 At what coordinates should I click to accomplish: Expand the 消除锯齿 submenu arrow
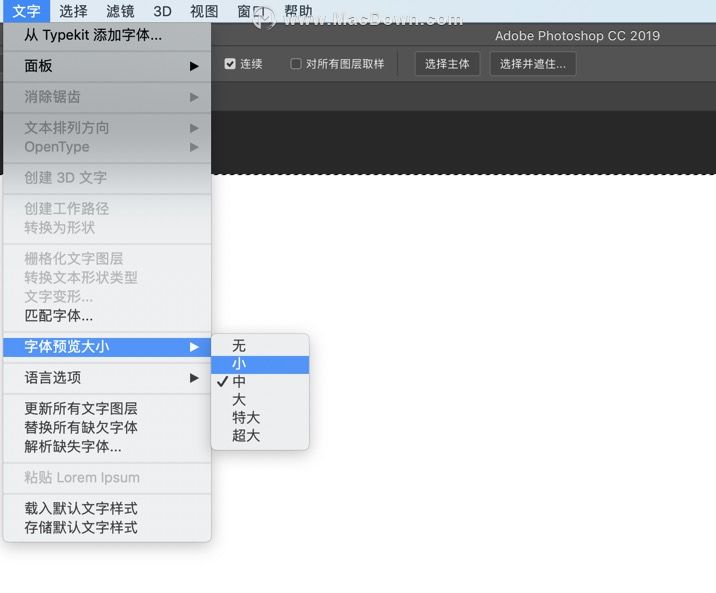(194, 97)
